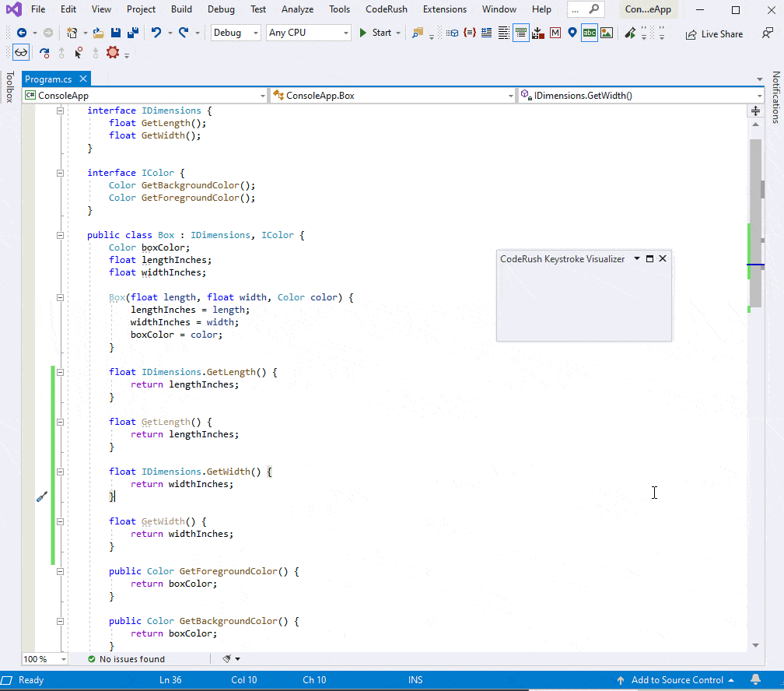Click the Undo icon in the toolbar

click(x=156, y=33)
